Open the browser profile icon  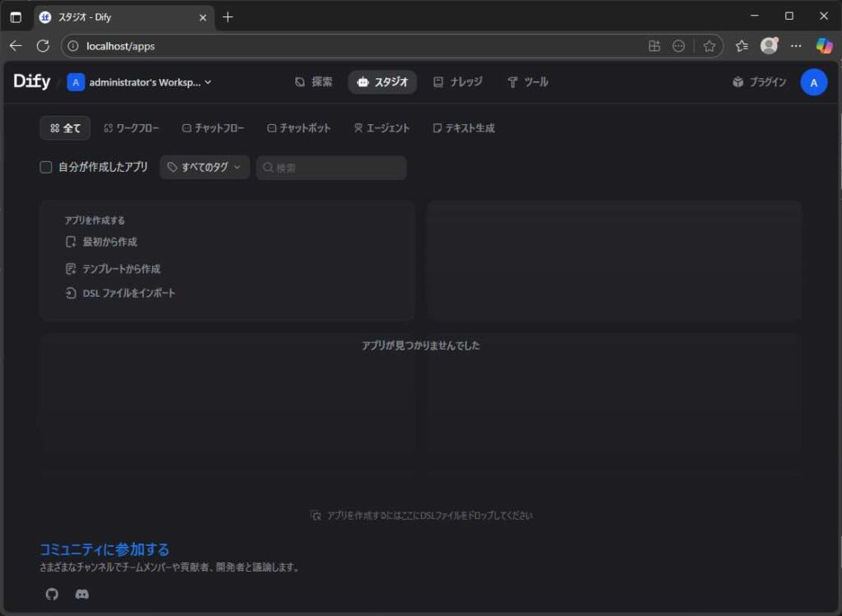pyautogui.click(x=769, y=46)
